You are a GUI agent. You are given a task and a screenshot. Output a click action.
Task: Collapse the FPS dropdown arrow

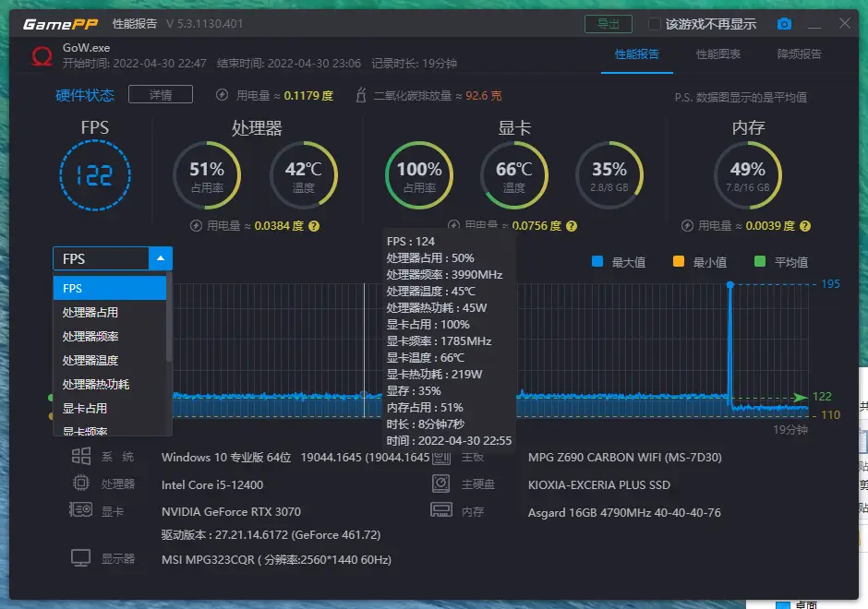click(x=161, y=258)
